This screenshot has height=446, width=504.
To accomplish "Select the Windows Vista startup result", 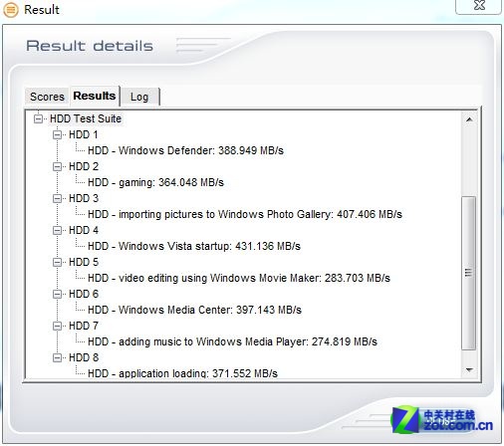I will point(194,246).
